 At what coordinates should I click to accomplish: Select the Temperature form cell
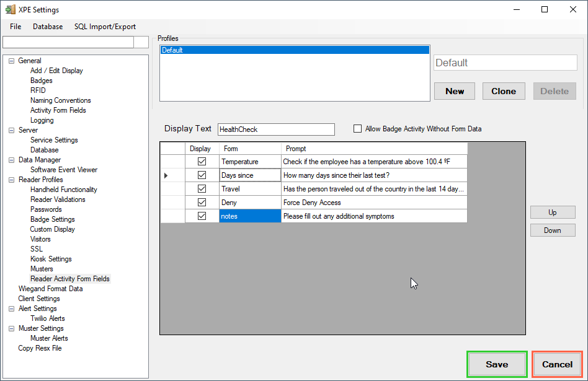250,162
